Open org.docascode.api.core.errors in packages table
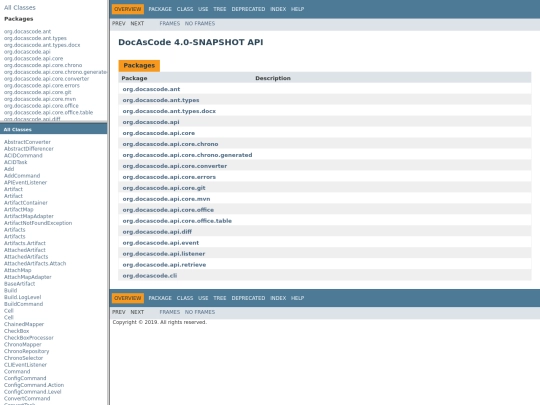 click(x=169, y=177)
